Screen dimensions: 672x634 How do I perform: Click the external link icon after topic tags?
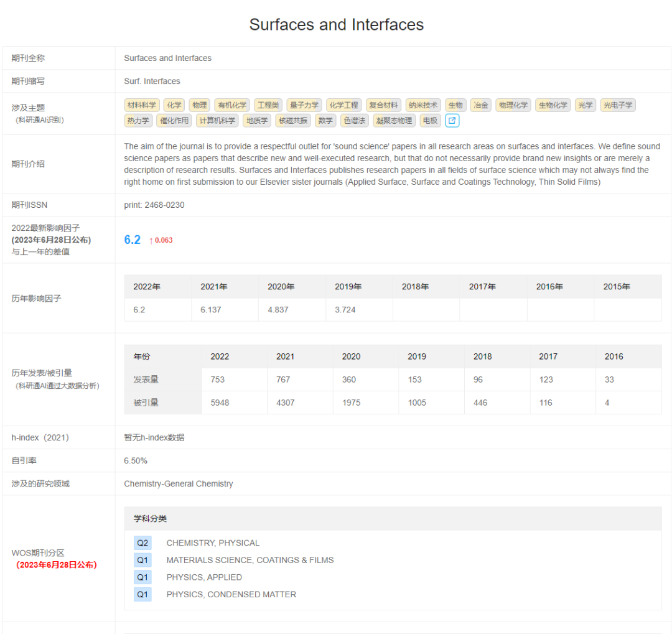coord(452,121)
